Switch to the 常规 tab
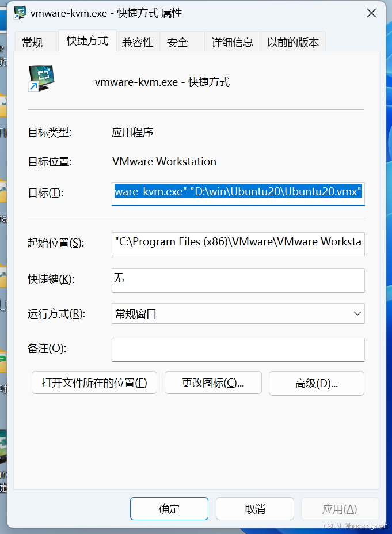The height and width of the screenshot is (534, 392). [x=36, y=42]
